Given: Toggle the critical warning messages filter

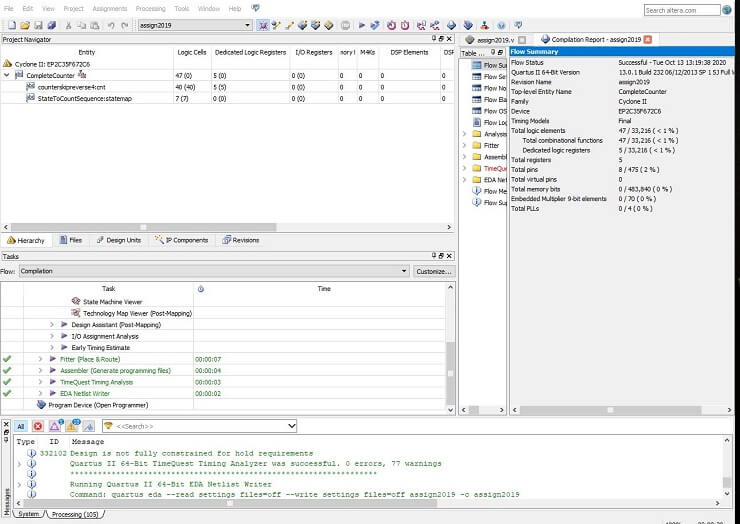Looking at the screenshot, I should point(55,426).
